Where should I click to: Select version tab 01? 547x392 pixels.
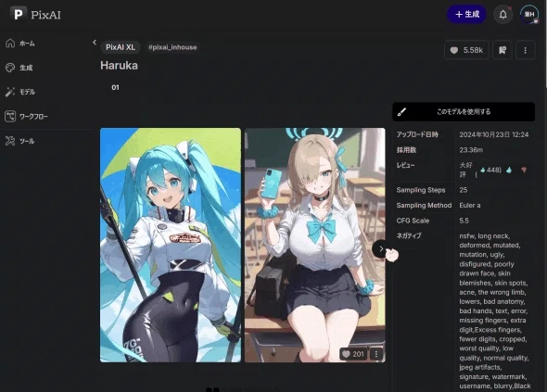pos(115,87)
